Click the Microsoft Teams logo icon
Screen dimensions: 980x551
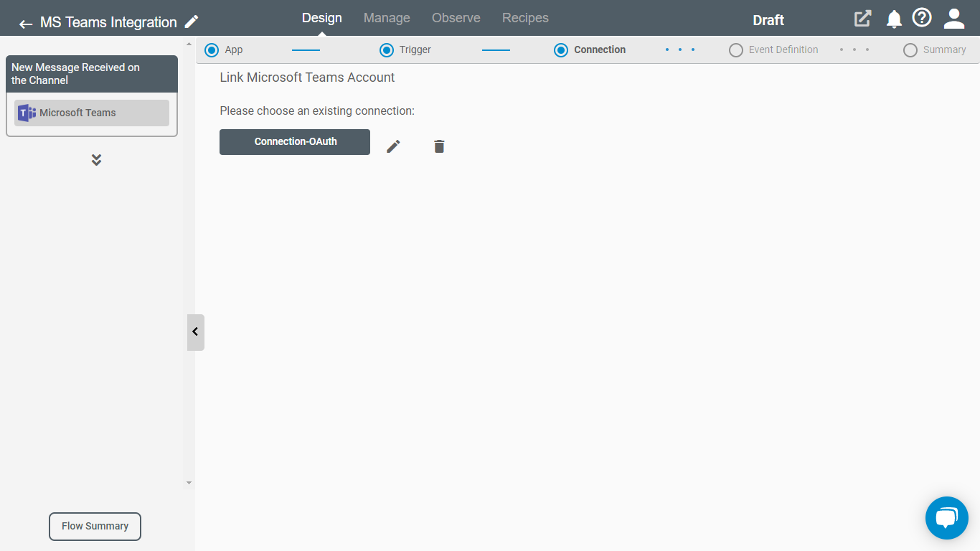pos(27,113)
